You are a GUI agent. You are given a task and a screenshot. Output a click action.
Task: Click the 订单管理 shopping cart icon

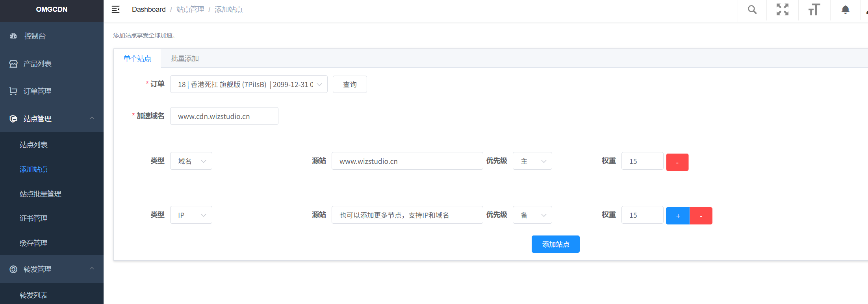pyautogui.click(x=13, y=91)
